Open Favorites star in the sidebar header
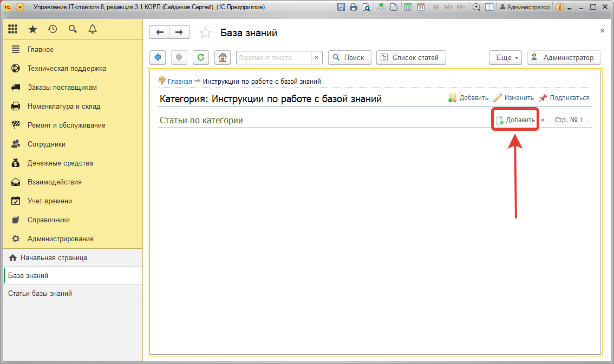 pos(33,29)
